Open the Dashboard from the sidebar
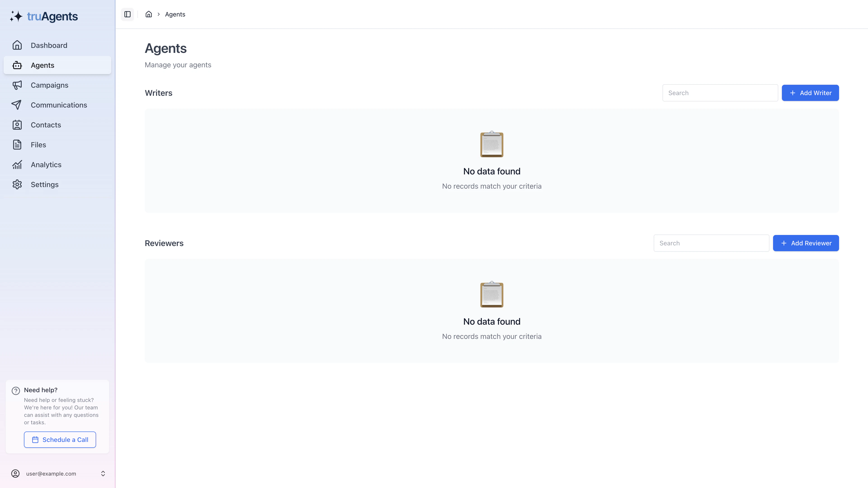The height and width of the screenshot is (488, 868). (x=49, y=45)
